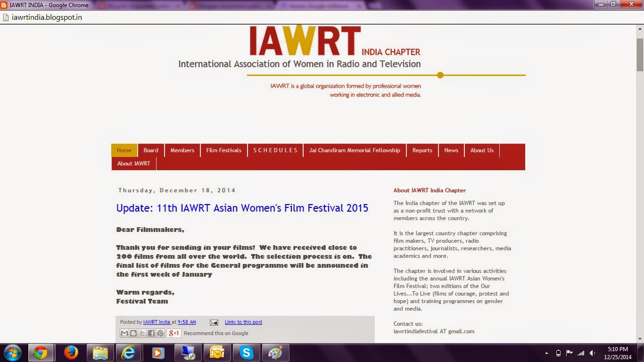Screen dimensions: 644x362
Task: Click the Dear Filmmakers greeting text
Action: pos(150,230)
